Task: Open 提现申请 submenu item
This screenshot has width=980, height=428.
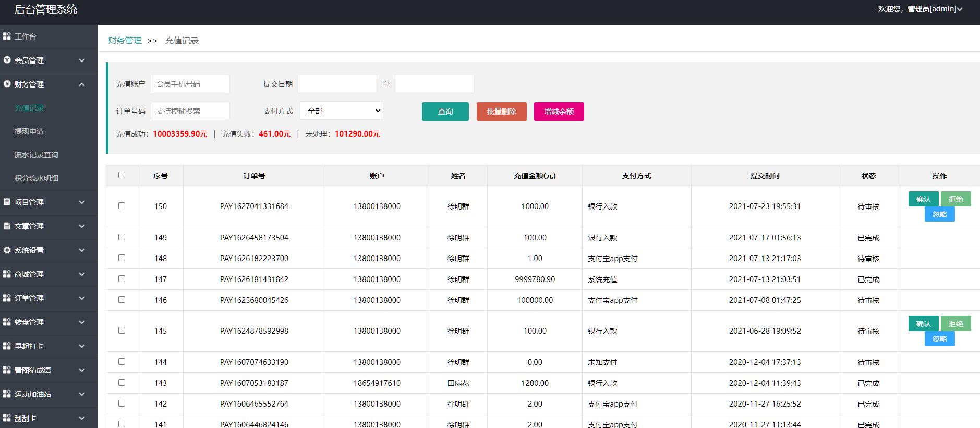Action: pyautogui.click(x=29, y=131)
